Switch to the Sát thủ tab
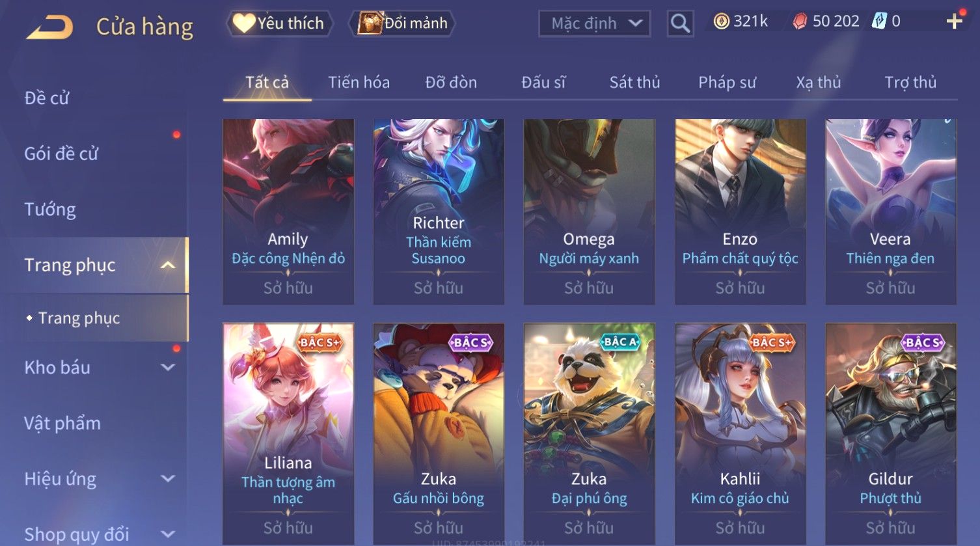Image resolution: width=980 pixels, height=546 pixels. tap(634, 83)
